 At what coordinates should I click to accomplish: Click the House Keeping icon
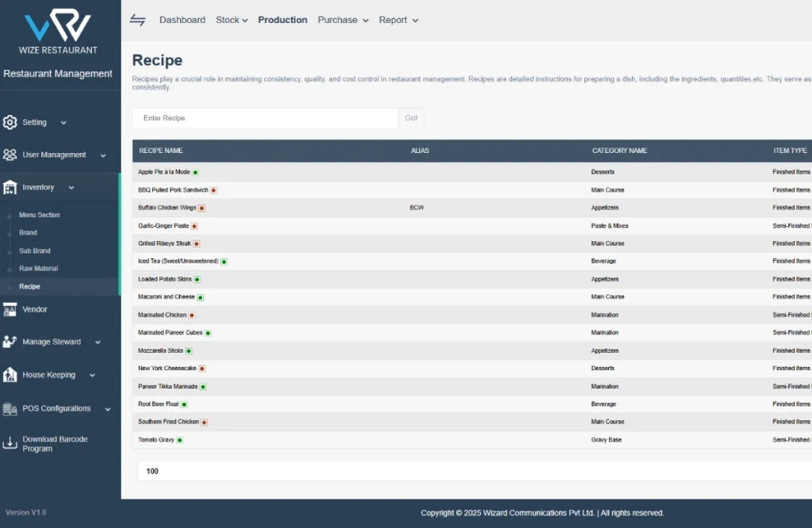pyautogui.click(x=10, y=375)
